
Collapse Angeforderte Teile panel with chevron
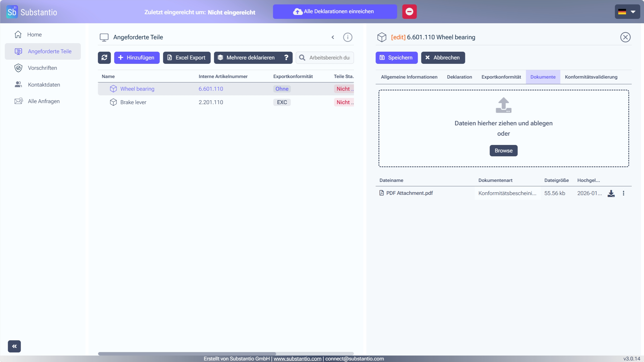click(x=333, y=37)
